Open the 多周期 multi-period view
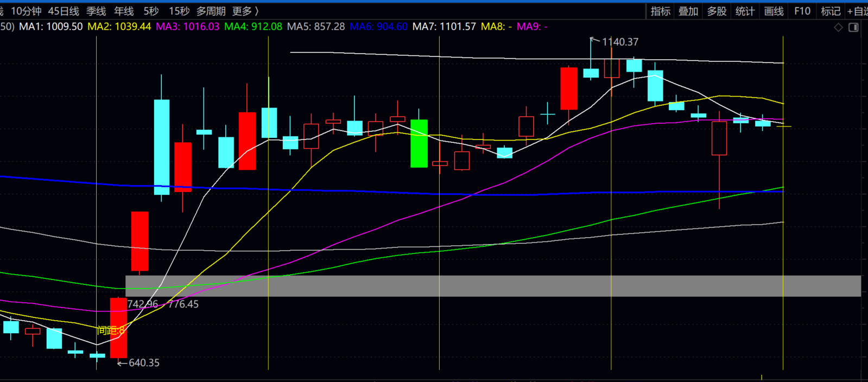868x382 pixels. [x=211, y=11]
